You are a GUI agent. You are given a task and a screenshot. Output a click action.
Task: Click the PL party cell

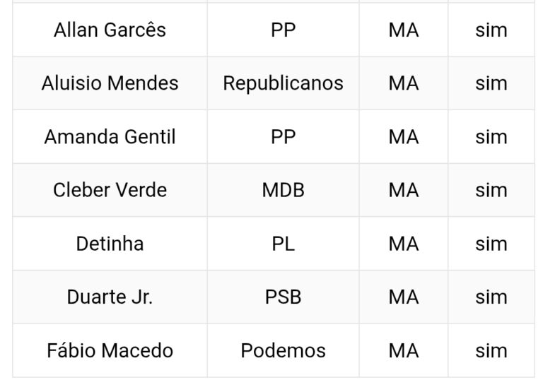(283, 244)
